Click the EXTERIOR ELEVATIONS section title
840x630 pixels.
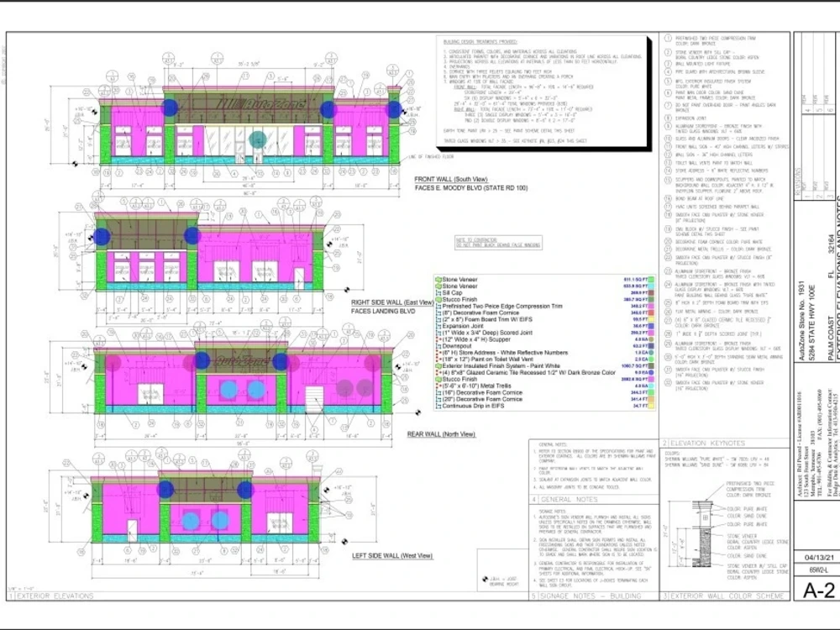pos(55,596)
